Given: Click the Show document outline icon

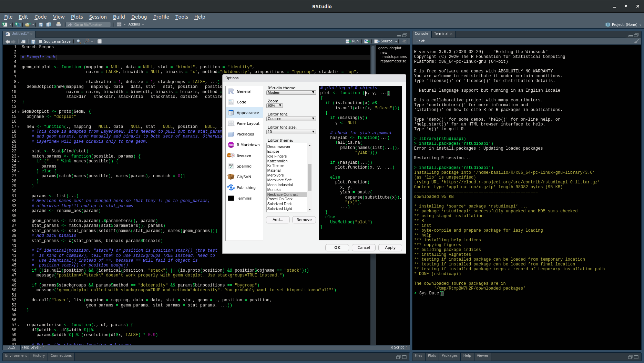Looking at the screenshot, I should pyautogui.click(x=404, y=41).
